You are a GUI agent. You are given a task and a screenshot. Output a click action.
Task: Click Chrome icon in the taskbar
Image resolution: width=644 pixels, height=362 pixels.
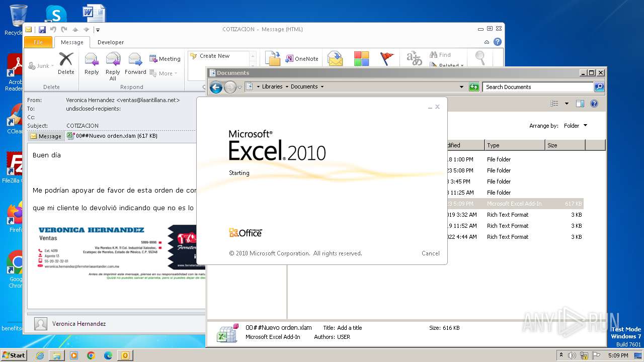pos(91,355)
